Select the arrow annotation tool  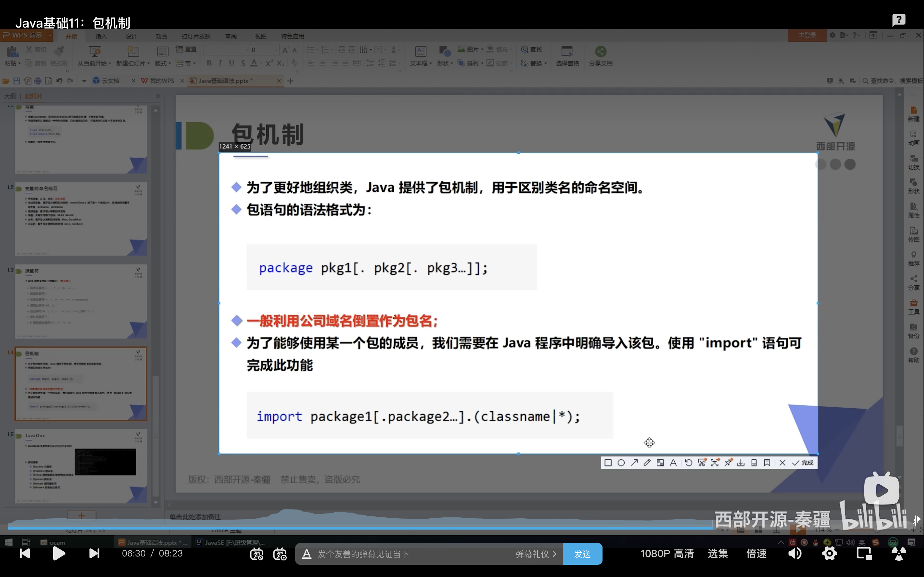click(x=634, y=463)
